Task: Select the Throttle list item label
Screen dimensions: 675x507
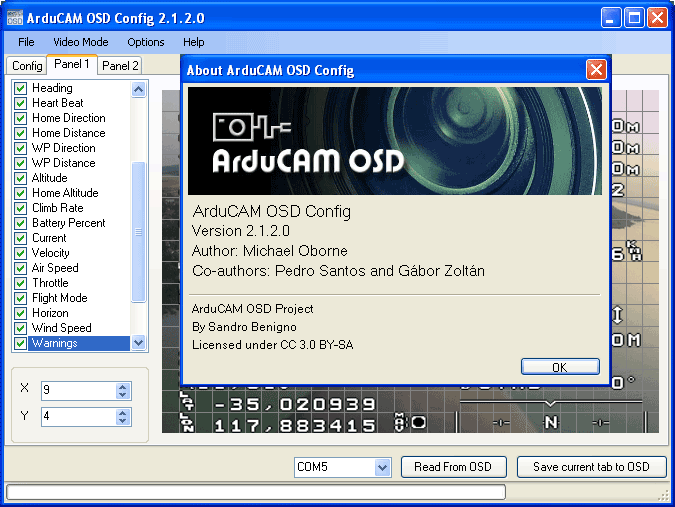Action: (50, 283)
